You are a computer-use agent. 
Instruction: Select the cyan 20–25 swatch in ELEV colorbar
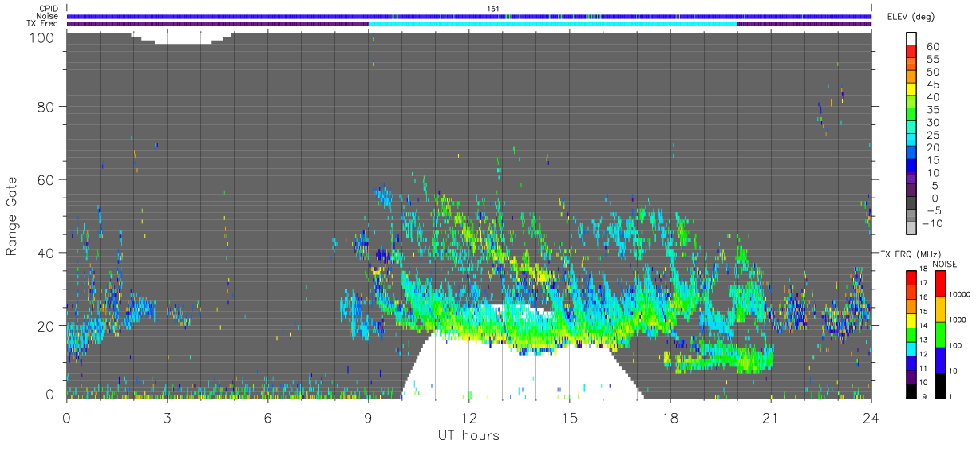pyautogui.click(x=912, y=141)
